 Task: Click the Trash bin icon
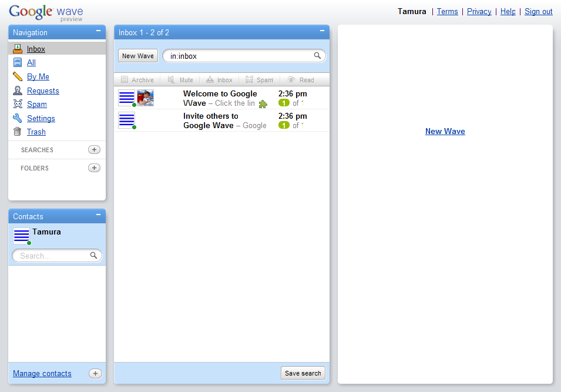(18, 132)
